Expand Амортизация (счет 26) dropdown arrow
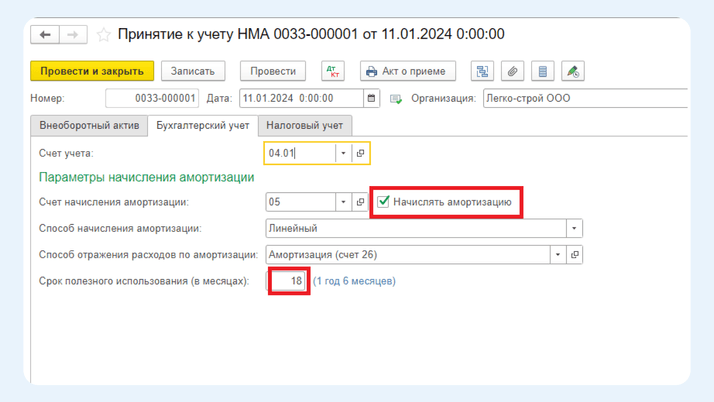 click(x=558, y=255)
